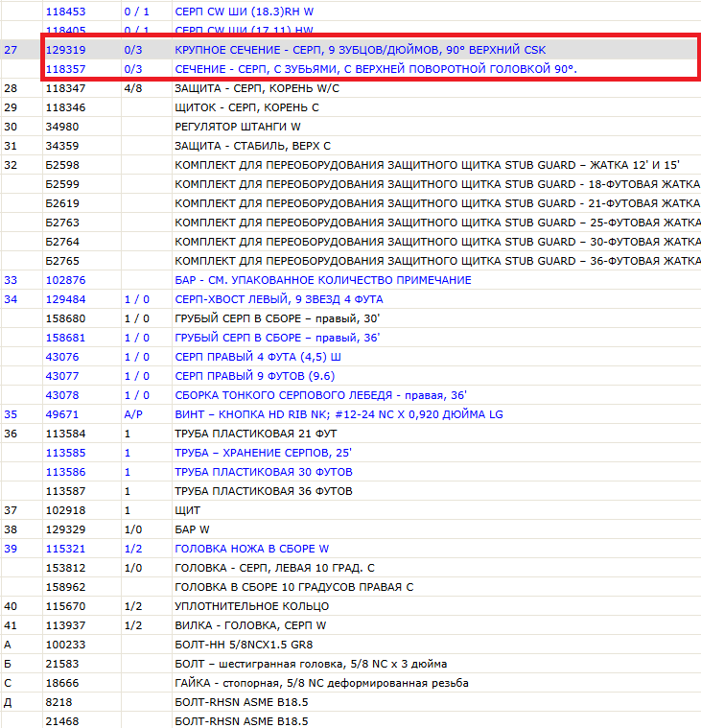The width and height of the screenshot is (701, 728).
Task: Click part number 129484 link
Action: click(65, 299)
